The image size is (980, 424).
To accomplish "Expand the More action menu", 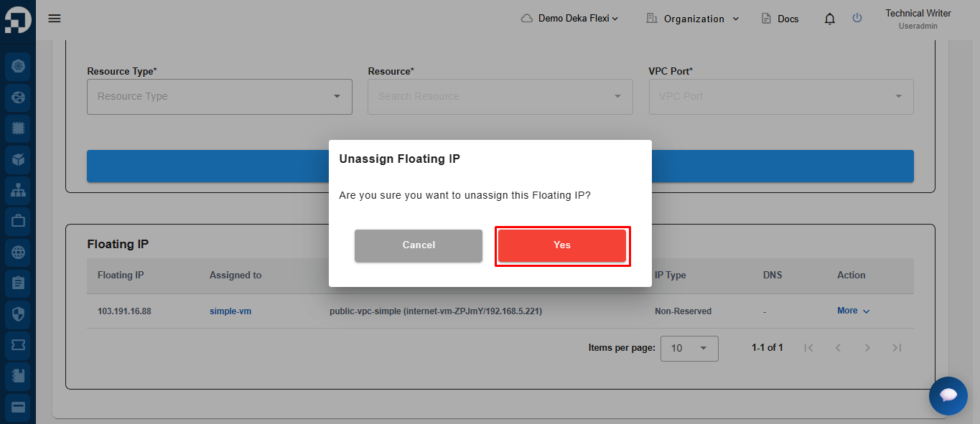I will [x=853, y=311].
